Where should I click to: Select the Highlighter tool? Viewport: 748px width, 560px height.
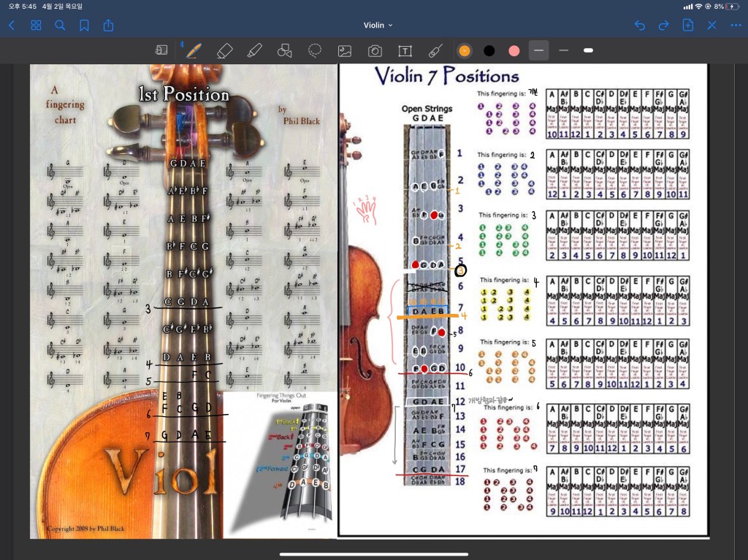(x=254, y=50)
